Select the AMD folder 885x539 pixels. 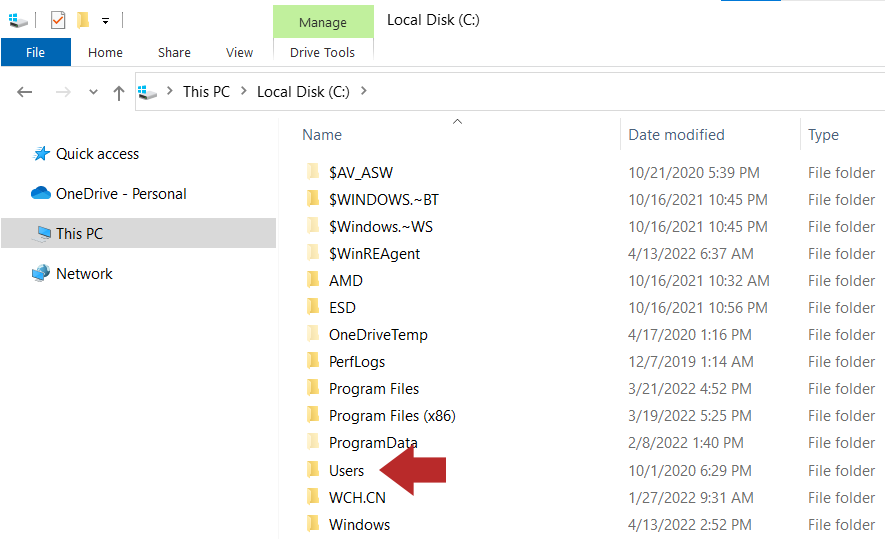point(345,281)
